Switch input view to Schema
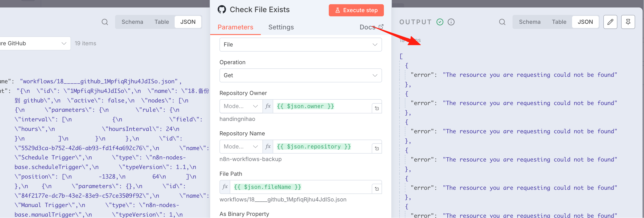The image size is (644, 218). (132, 22)
